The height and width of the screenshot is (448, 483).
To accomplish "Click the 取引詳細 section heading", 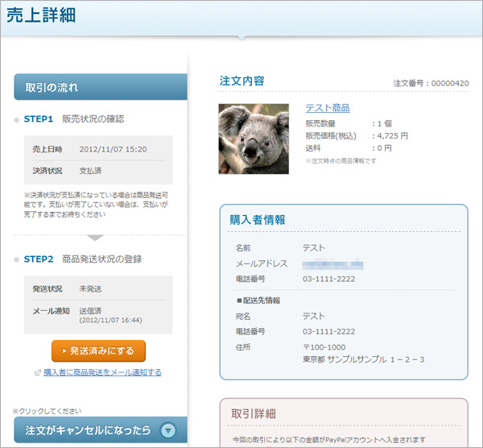I will pos(252,413).
